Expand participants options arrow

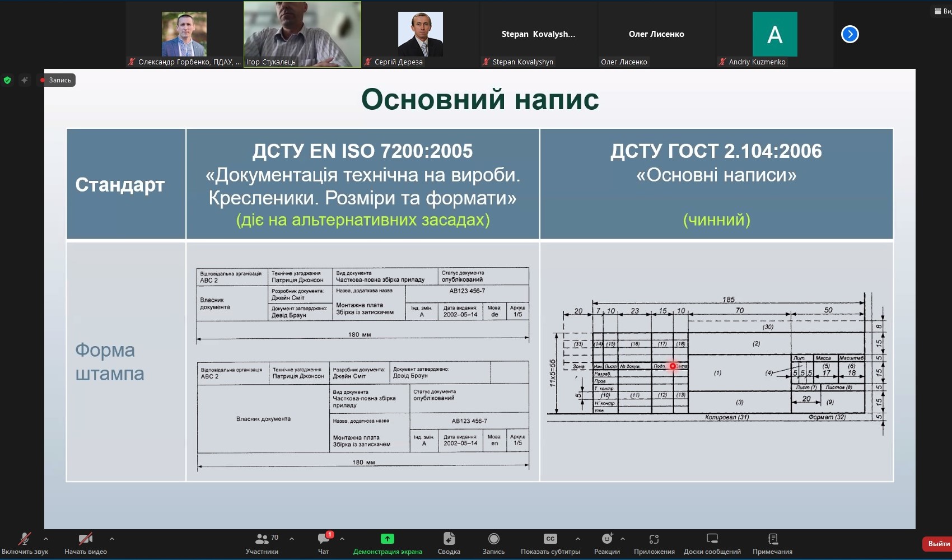292,539
